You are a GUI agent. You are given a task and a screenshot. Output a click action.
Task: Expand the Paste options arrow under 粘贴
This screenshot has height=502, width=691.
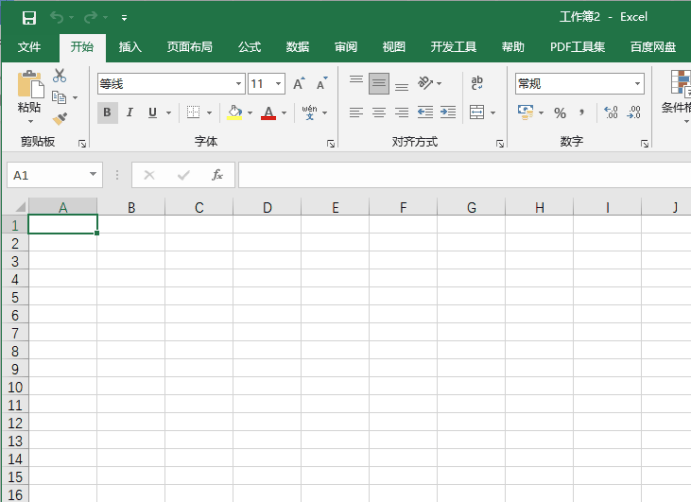click(x=30, y=121)
